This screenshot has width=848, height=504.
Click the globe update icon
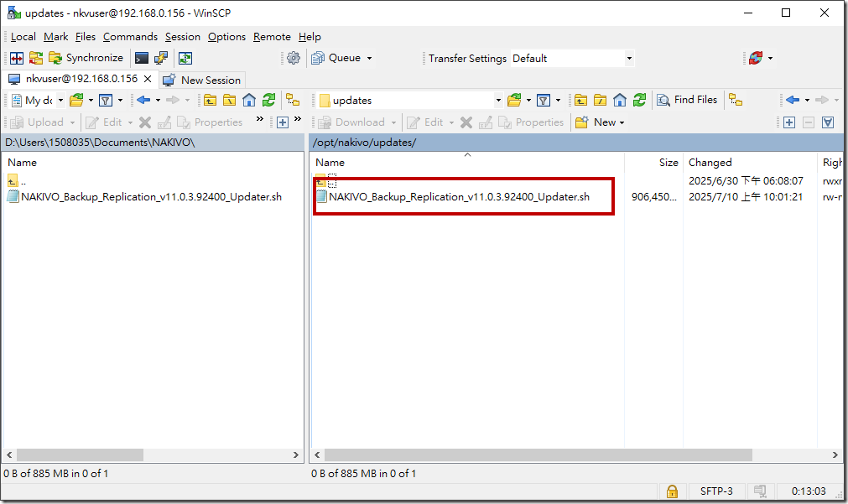[756, 58]
